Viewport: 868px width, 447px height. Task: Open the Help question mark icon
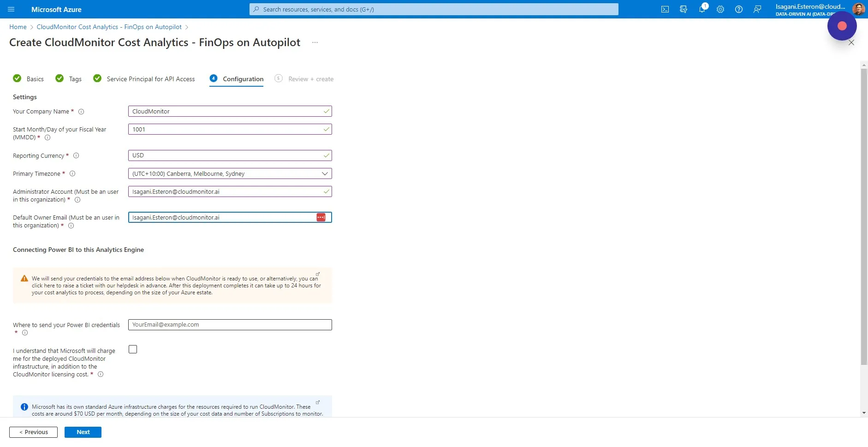739,9
